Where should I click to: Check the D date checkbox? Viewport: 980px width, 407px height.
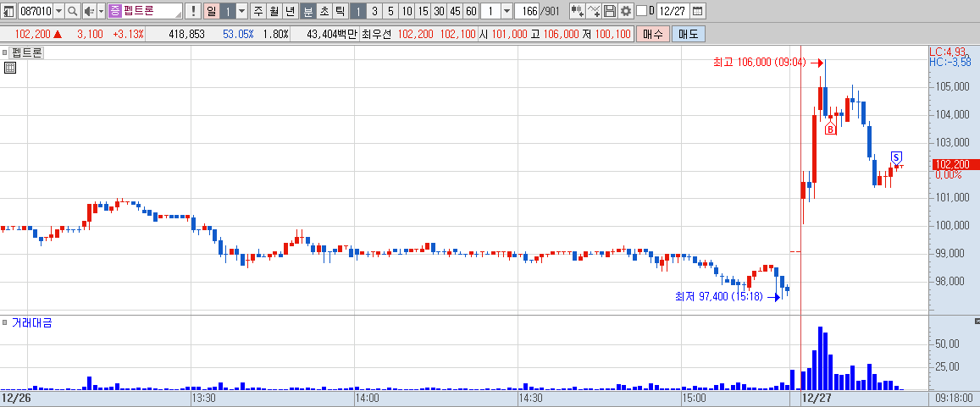(641, 11)
